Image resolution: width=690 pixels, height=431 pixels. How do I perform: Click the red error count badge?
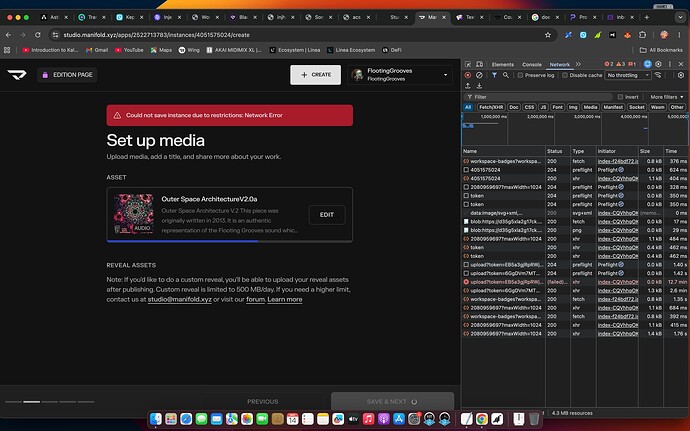(x=609, y=64)
